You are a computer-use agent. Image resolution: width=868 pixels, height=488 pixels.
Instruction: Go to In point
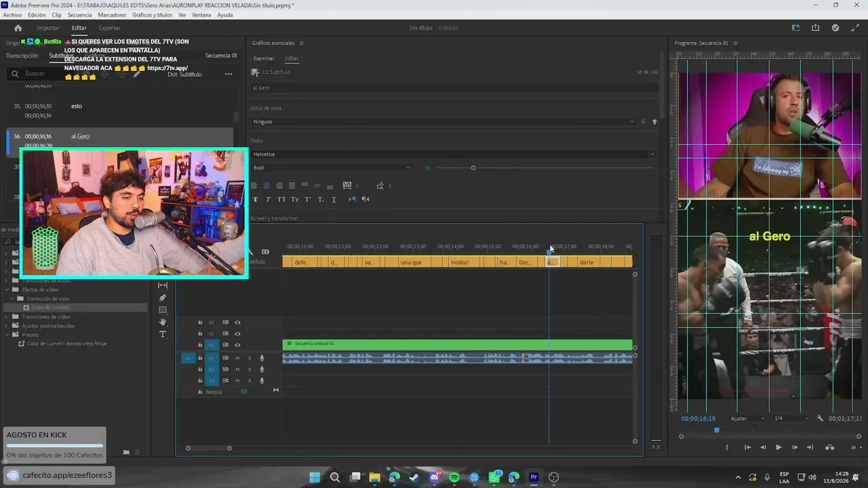(747, 447)
